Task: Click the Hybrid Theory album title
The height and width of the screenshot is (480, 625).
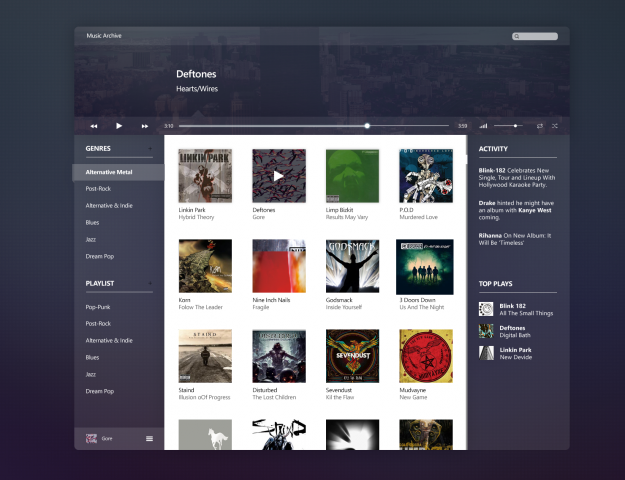Action: pos(196,217)
